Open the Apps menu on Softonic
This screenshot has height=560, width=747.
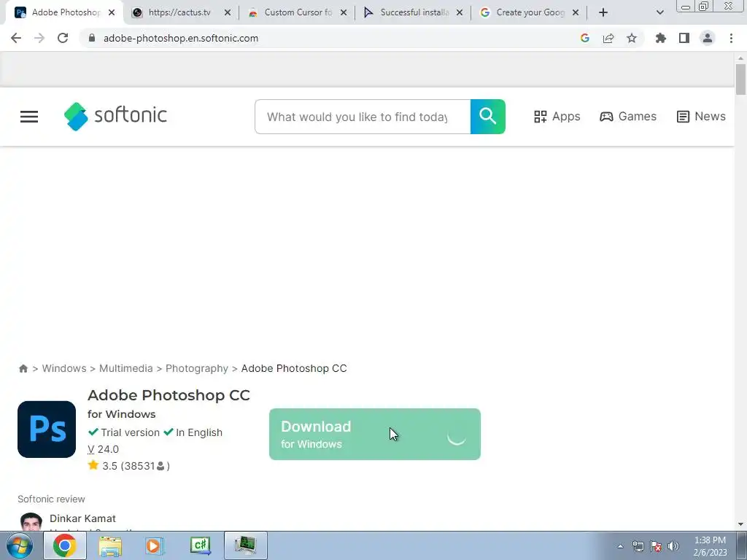557,117
